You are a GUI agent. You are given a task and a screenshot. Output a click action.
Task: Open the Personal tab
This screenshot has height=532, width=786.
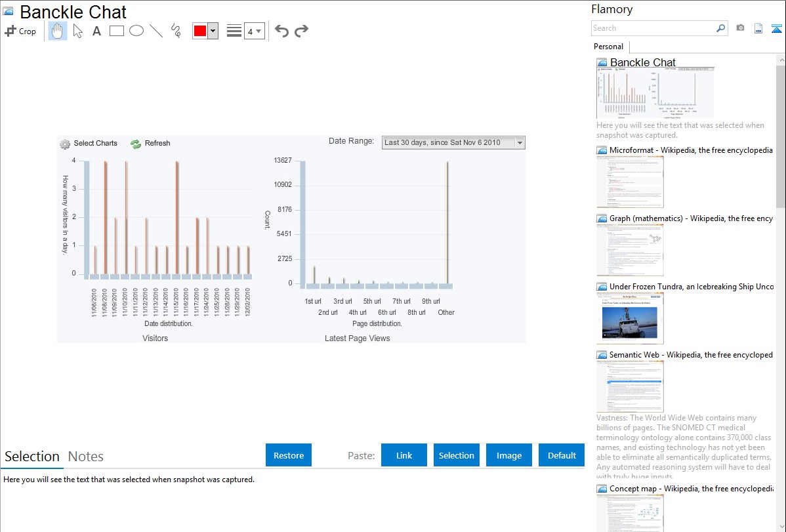(608, 46)
